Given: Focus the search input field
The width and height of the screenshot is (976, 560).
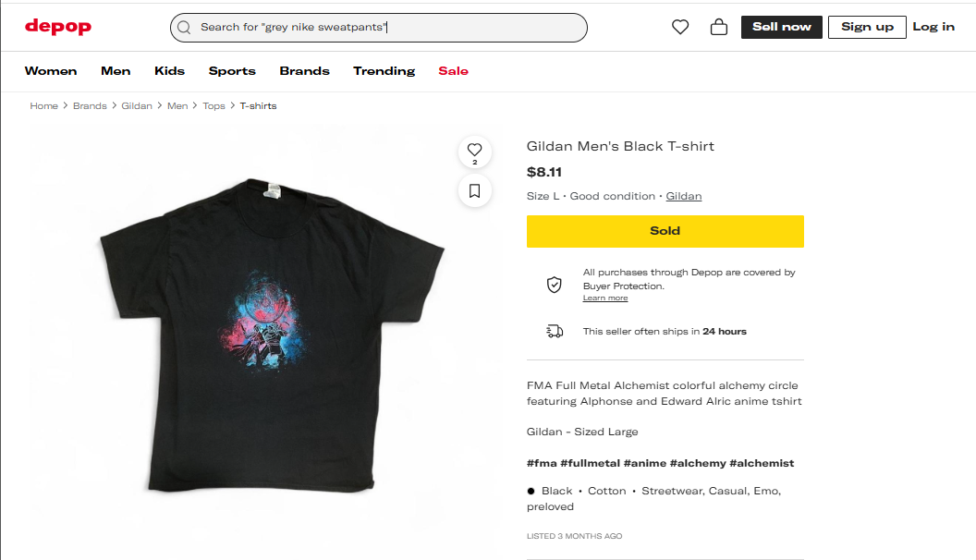Looking at the screenshot, I should pyautogui.click(x=388, y=28).
